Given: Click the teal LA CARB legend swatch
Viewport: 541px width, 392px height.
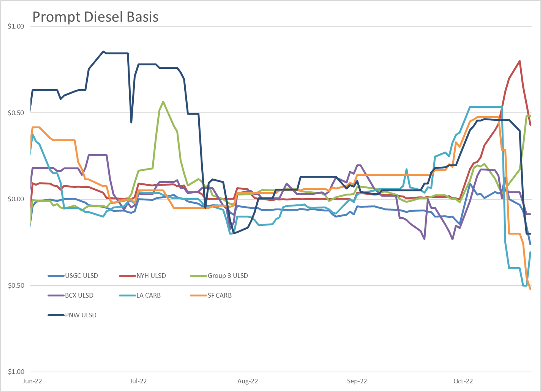Looking at the screenshot, I should coord(127,296).
